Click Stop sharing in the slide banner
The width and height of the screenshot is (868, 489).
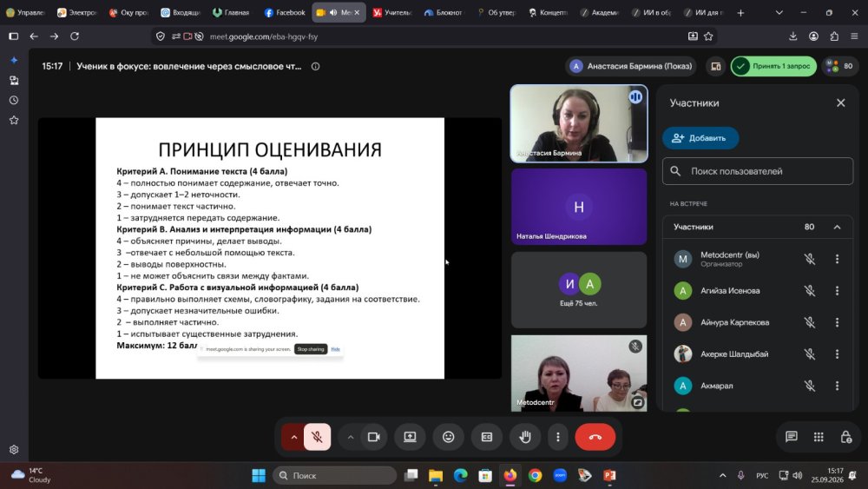coord(311,349)
